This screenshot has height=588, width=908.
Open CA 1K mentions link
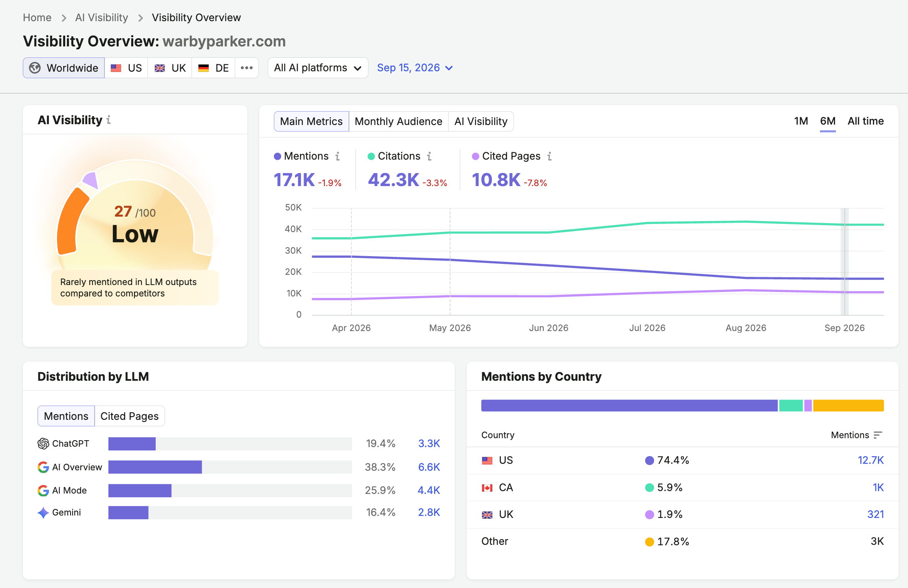pos(878,488)
